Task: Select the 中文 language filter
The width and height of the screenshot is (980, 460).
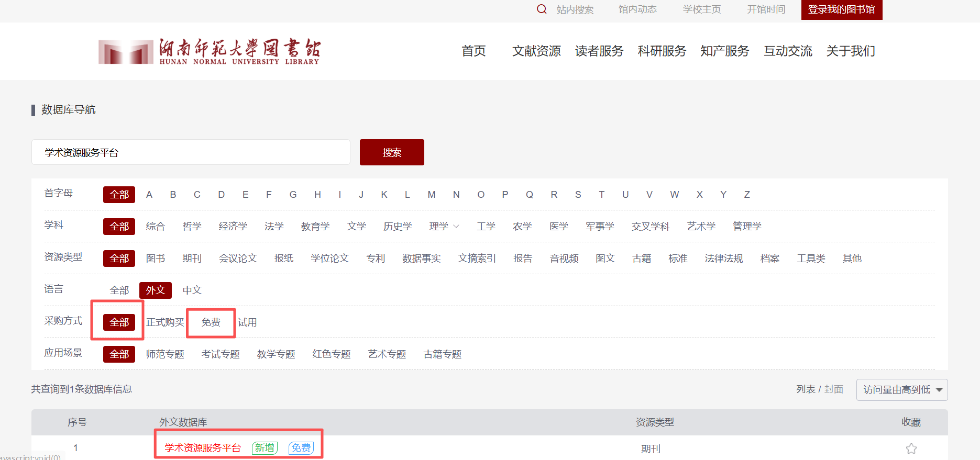Action: (x=192, y=290)
